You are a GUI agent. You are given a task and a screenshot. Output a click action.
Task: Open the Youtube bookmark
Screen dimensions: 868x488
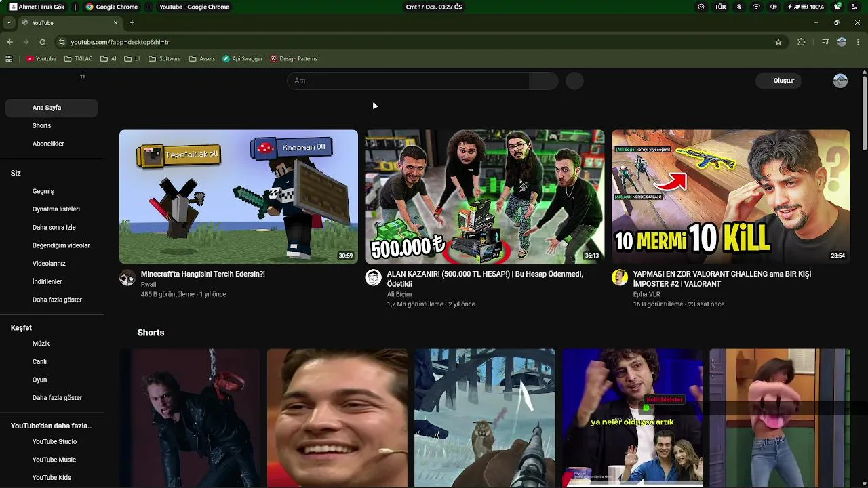tap(41, 59)
